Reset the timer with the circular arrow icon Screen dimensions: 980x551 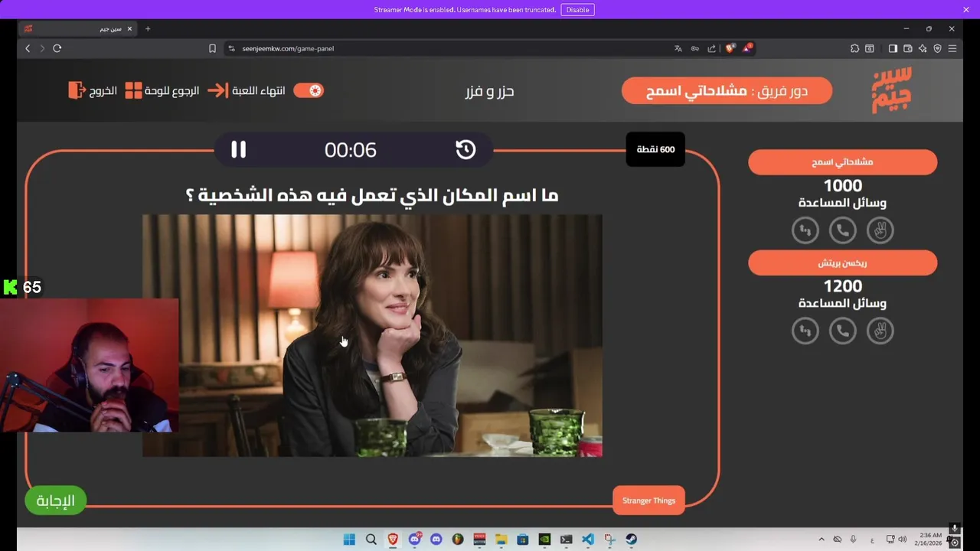point(465,149)
